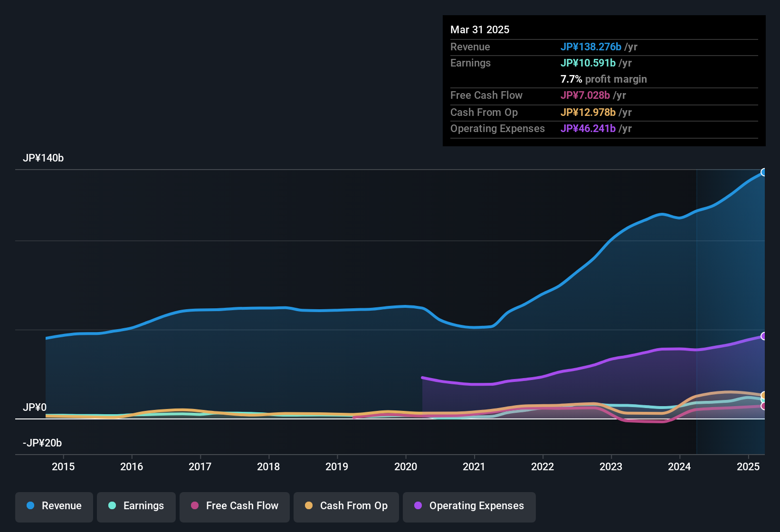Click the JP¥138.276b revenue value in tooltip
The image size is (780, 532).
pyautogui.click(x=591, y=47)
